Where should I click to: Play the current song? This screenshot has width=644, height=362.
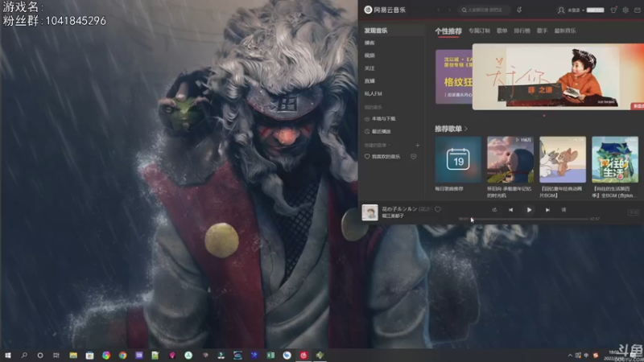(529, 210)
